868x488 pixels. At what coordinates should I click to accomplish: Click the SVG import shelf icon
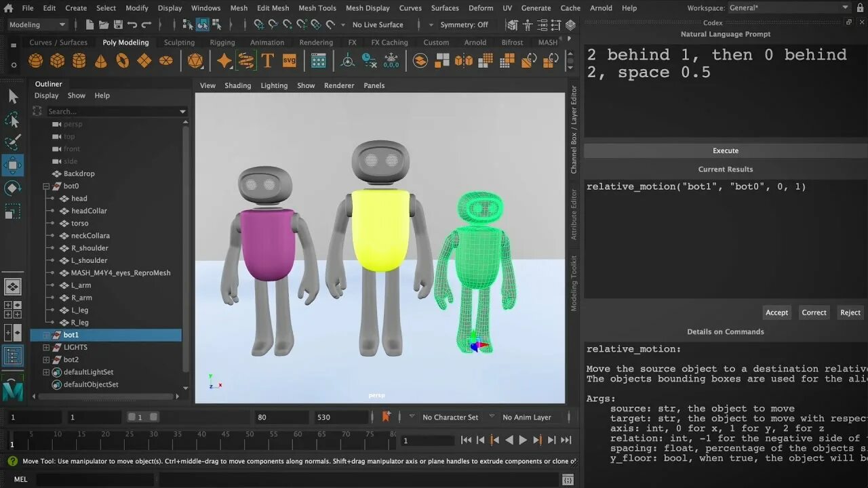(x=290, y=61)
